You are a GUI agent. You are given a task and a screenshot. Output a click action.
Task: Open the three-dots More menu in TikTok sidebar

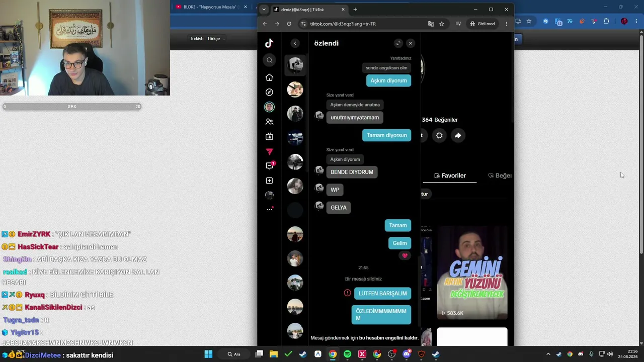[x=270, y=209]
